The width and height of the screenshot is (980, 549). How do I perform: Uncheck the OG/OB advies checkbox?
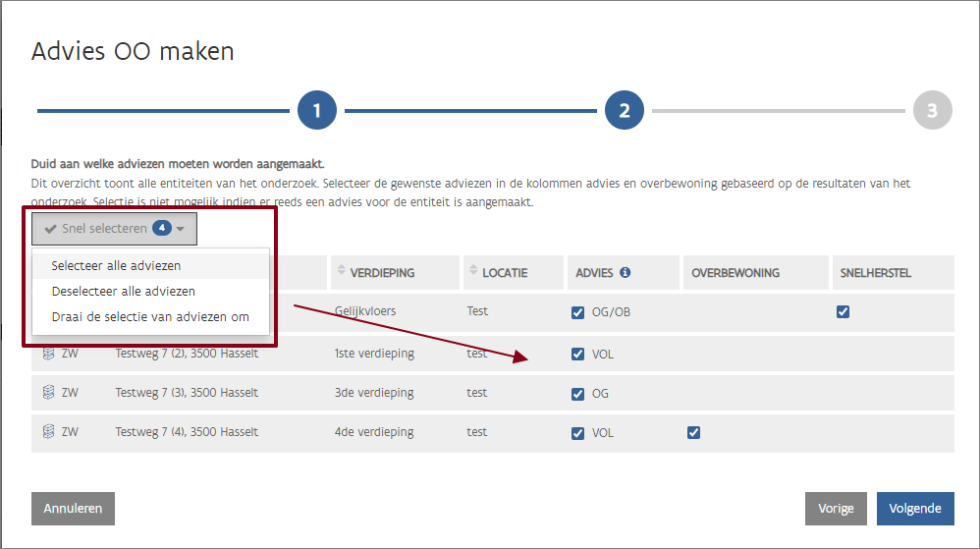click(x=577, y=312)
